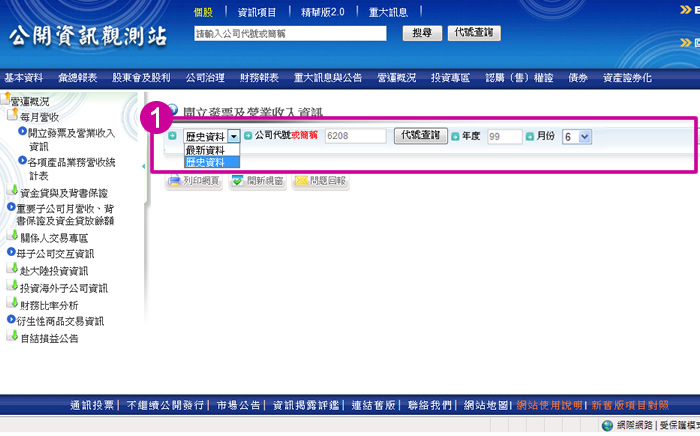Click the globe icon in the status bar
This screenshot has height=436, width=700.
point(607,426)
